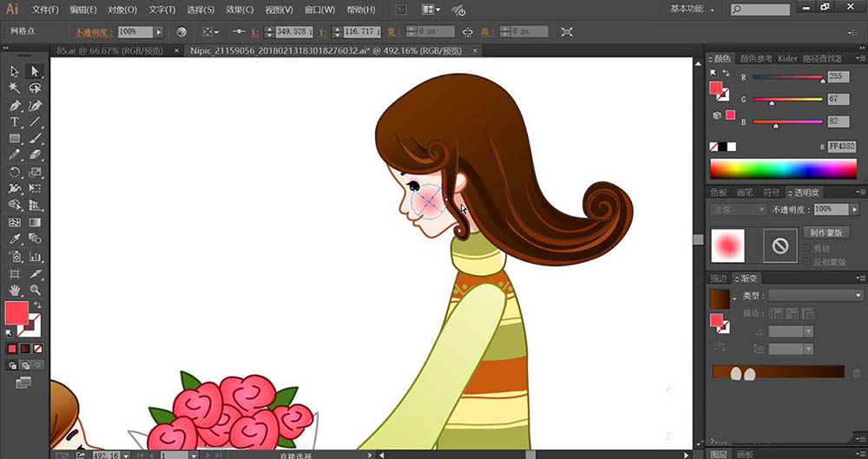868x459 pixels.
Task: Click the 制作蒙版 (Make Mask) button
Action: [x=825, y=233]
